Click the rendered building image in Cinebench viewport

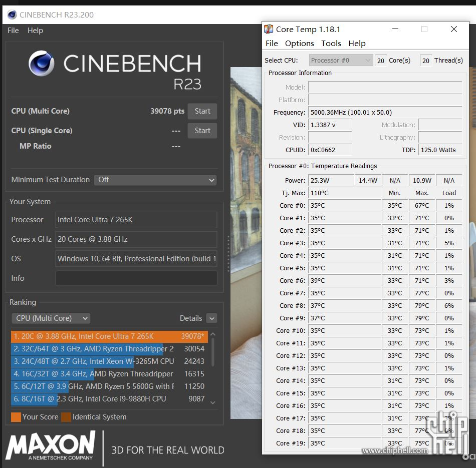[x=246, y=243]
